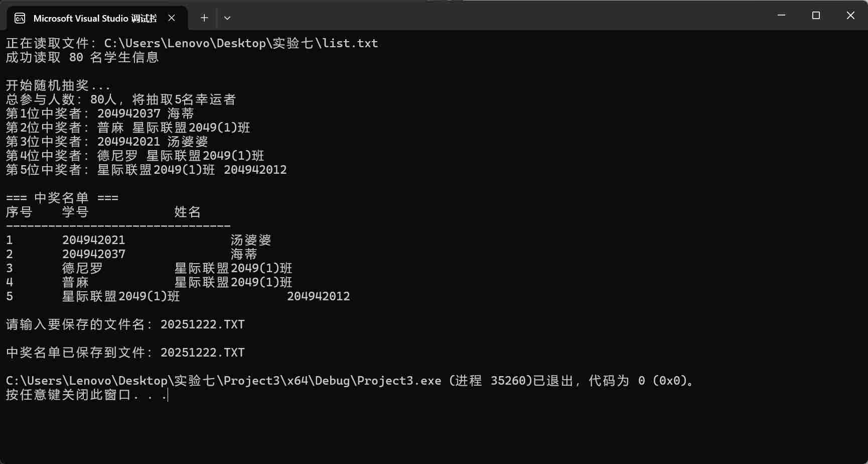Click the saved-to-file confirmation line

tap(125, 353)
